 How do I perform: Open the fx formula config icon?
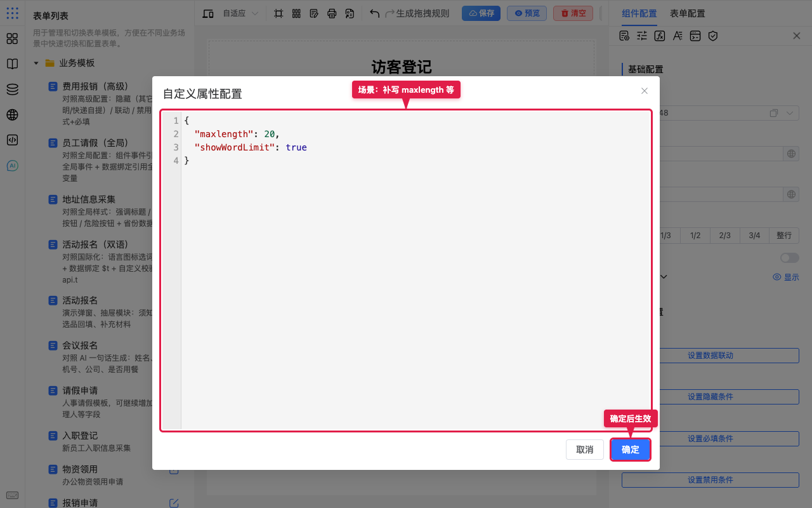tap(660, 36)
